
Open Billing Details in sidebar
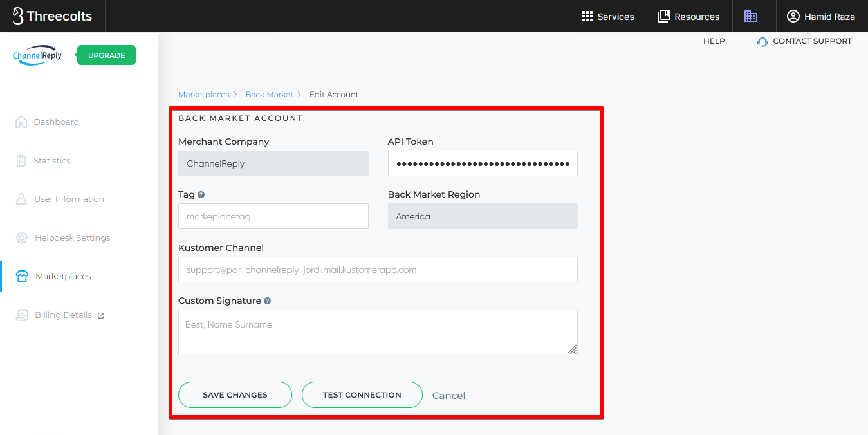coord(63,315)
